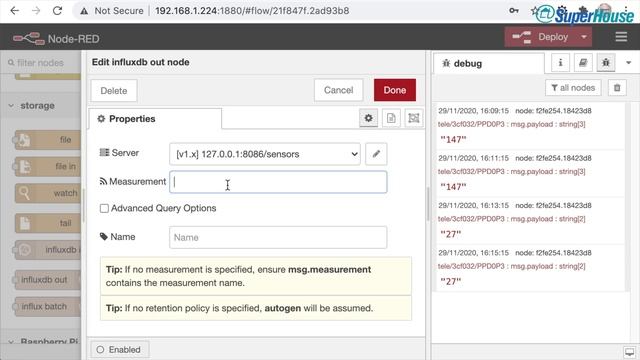Click debug message timestamped 16:09:15
This screenshot has height=360, width=640.
coord(530,126)
